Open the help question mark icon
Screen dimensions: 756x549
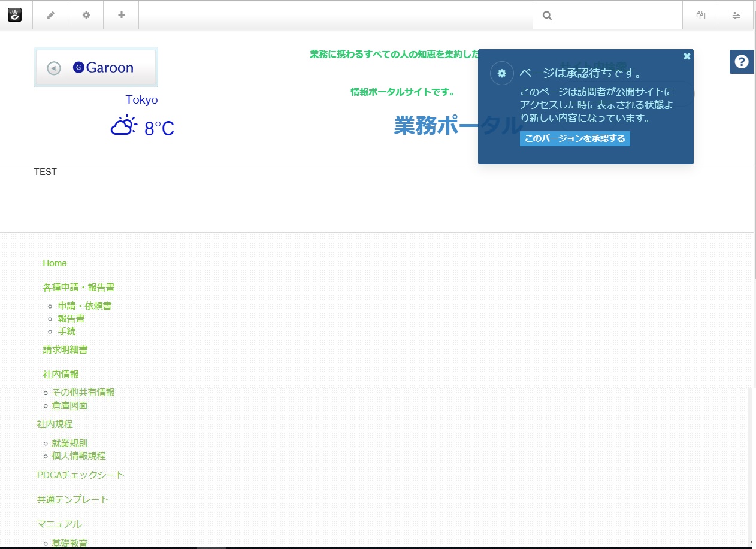coord(742,62)
